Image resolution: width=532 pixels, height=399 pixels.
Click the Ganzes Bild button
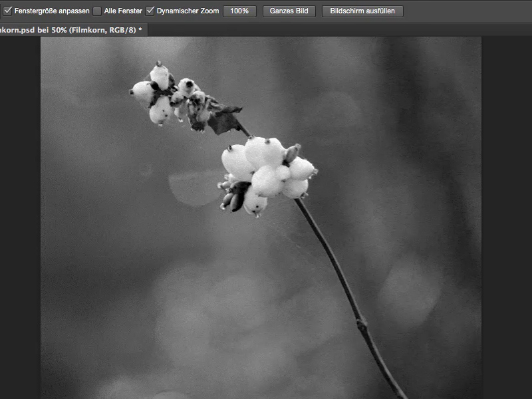click(x=289, y=11)
